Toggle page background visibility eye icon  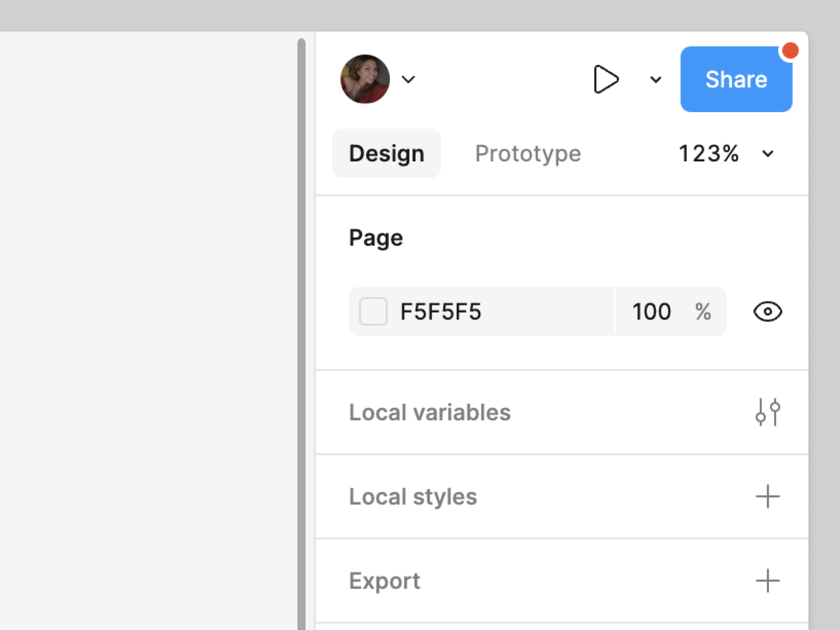[768, 311]
